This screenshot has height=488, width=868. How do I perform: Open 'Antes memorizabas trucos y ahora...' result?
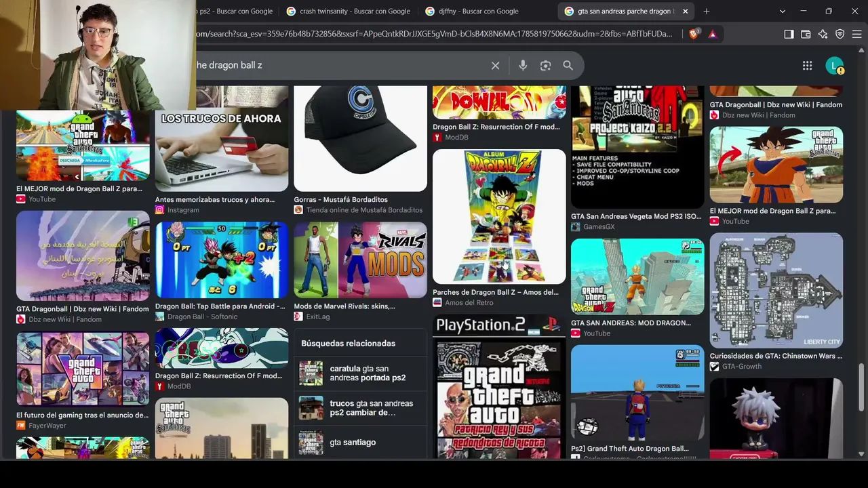pos(215,200)
